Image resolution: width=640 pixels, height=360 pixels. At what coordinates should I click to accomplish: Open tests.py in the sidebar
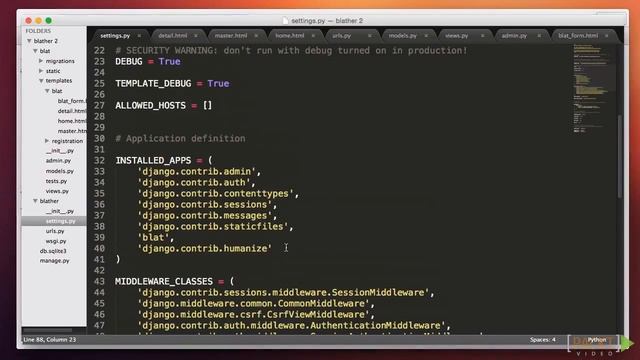[x=56, y=181]
